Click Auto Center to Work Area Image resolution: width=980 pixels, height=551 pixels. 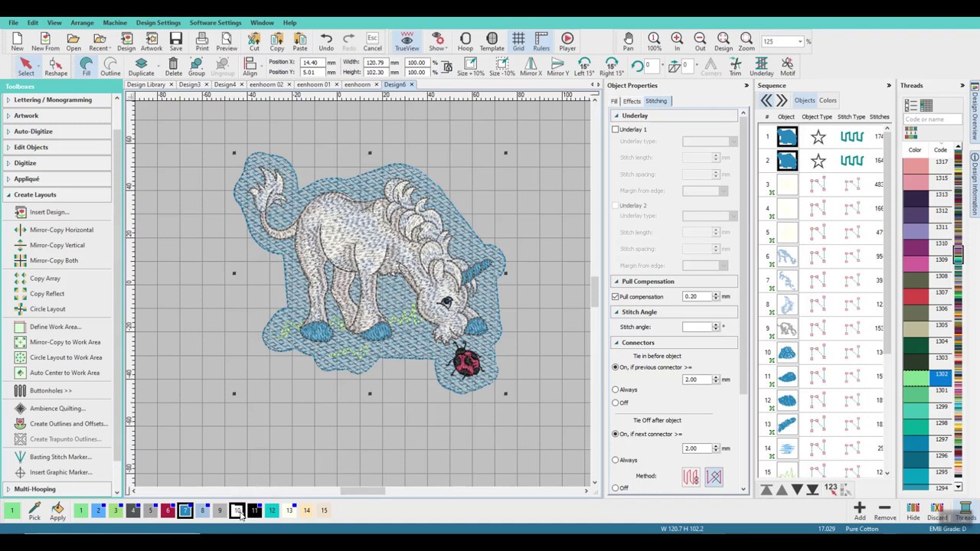(57, 373)
